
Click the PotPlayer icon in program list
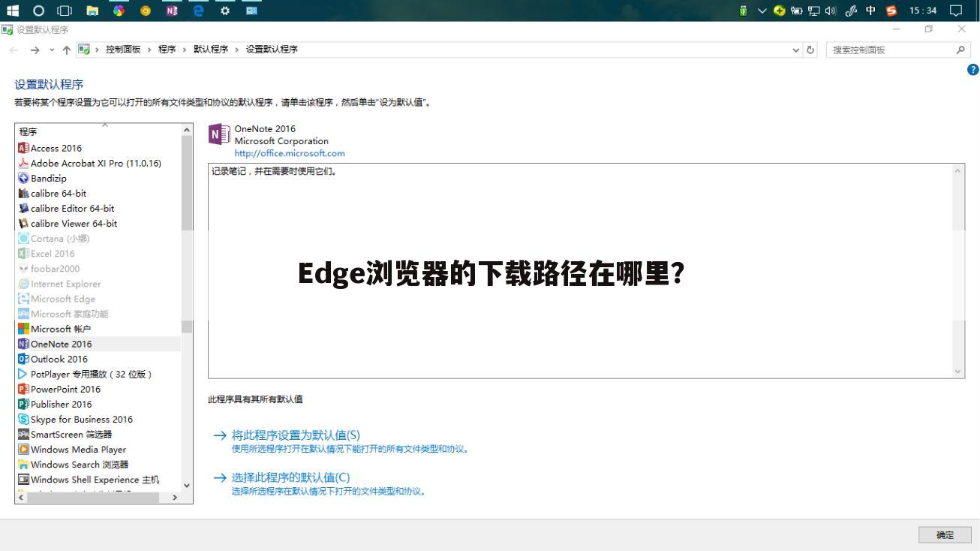point(23,374)
